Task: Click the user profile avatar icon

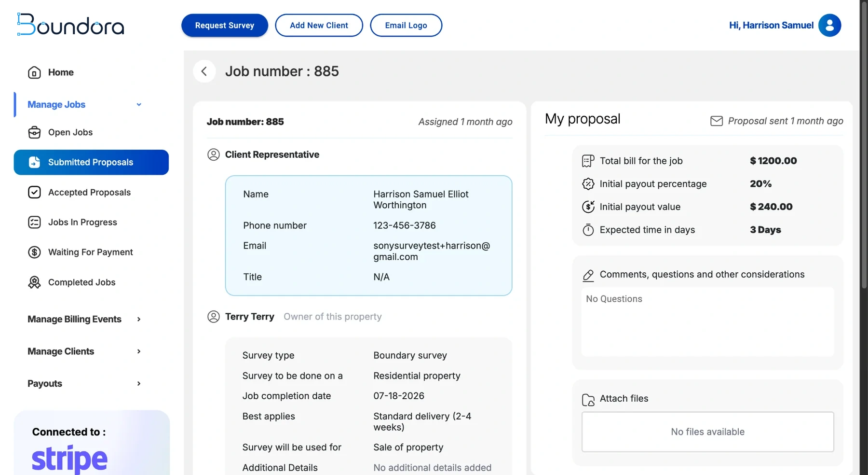Action: (x=830, y=25)
